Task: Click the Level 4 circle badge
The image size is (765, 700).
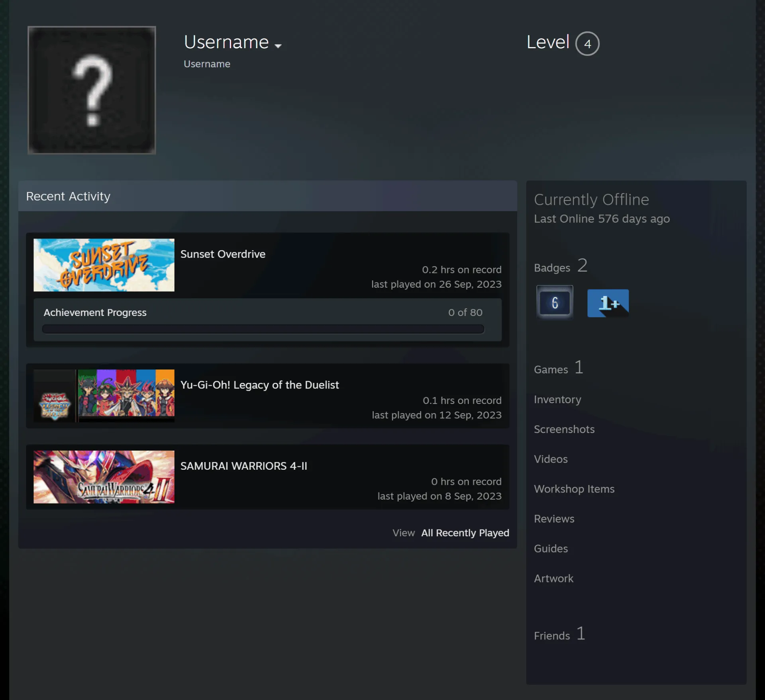Action: click(x=587, y=43)
